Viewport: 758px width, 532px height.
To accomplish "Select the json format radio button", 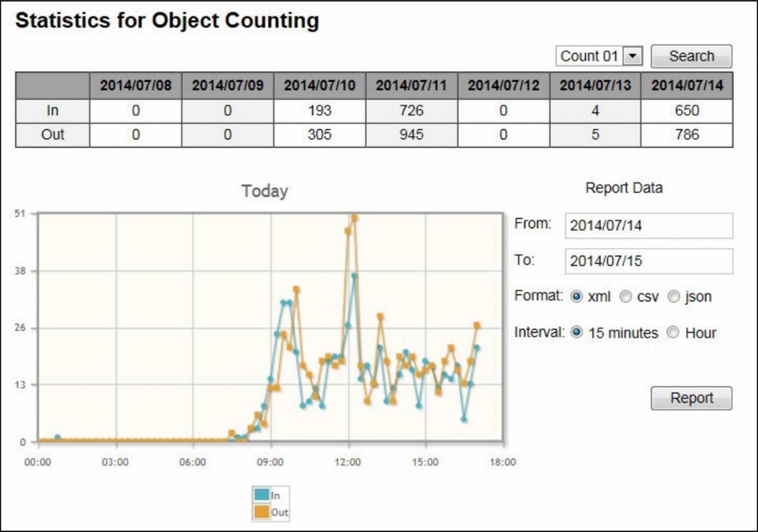I will pos(674,297).
